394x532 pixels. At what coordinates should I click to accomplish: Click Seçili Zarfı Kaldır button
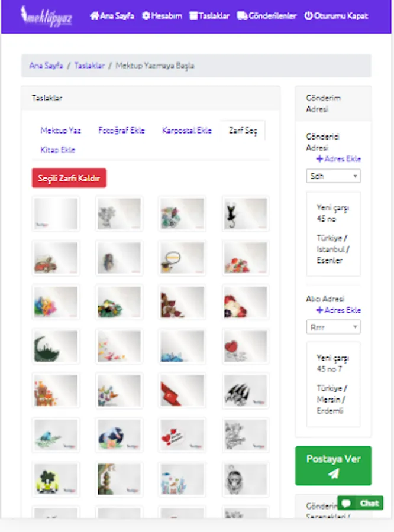[69, 178]
